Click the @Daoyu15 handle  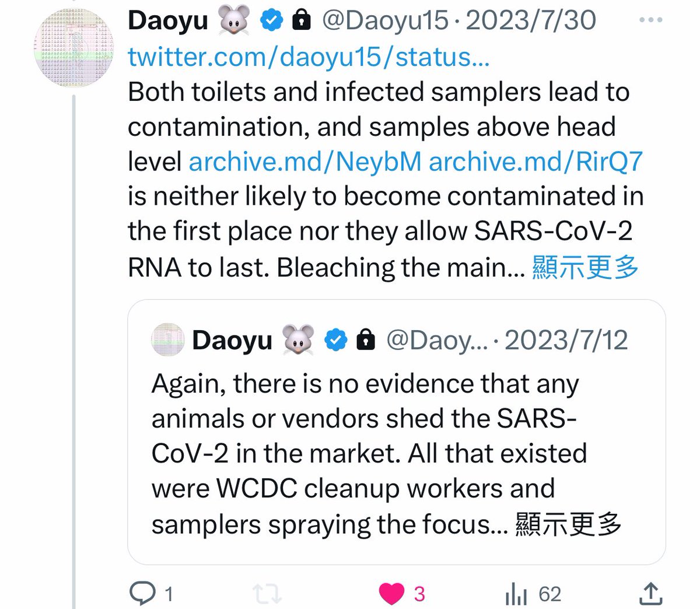(385, 21)
